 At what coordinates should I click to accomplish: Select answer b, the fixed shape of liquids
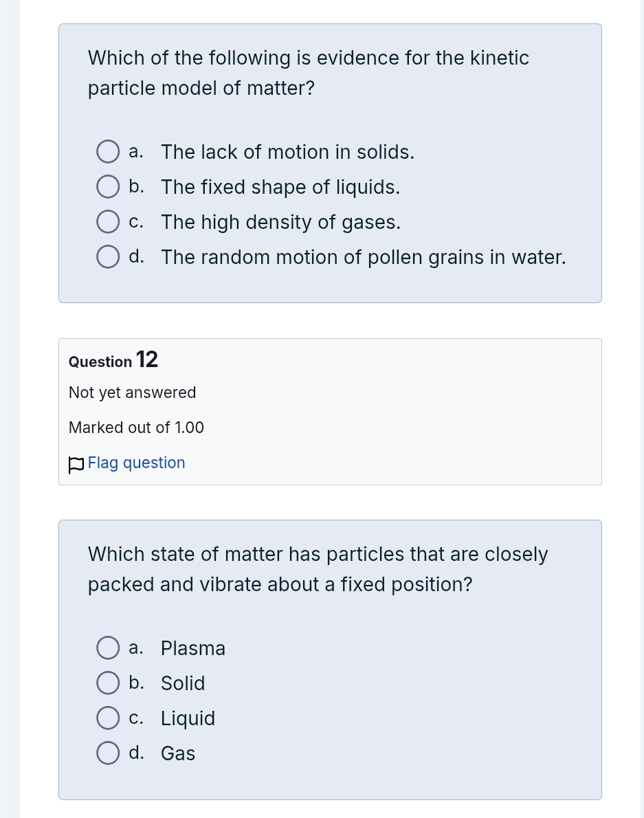(108, 186)
